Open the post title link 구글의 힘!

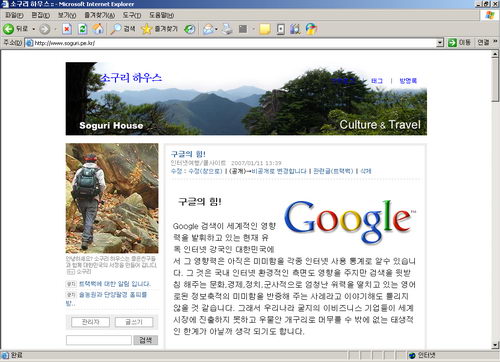coord(188,154)
